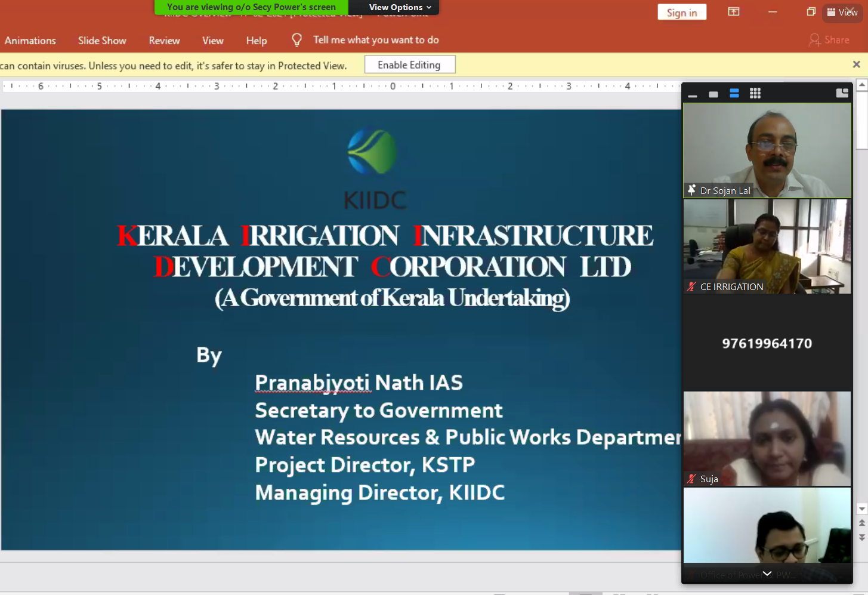Click the picture-in-picture icon in video panel header

pyautogui.click(x=842, y=93)
